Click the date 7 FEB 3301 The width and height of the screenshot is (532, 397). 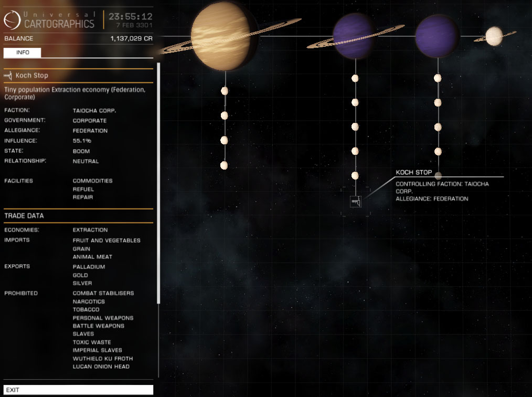tap(134, 25)
